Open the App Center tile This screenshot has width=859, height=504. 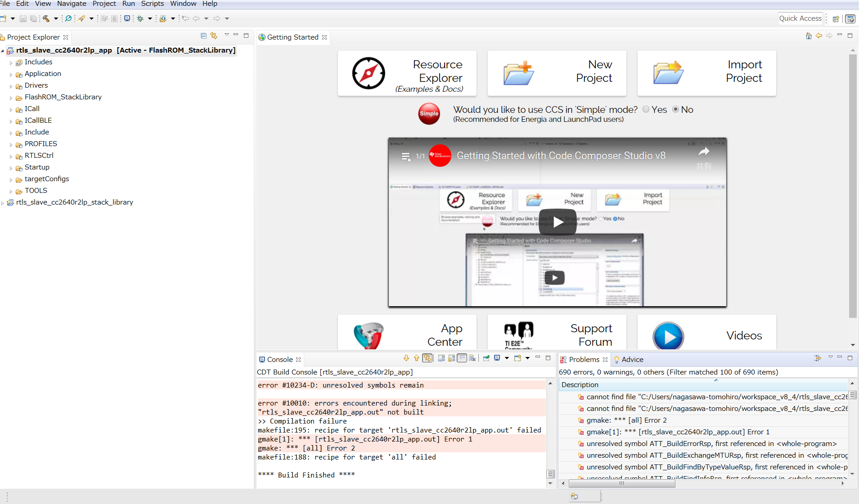coord(407,333)
